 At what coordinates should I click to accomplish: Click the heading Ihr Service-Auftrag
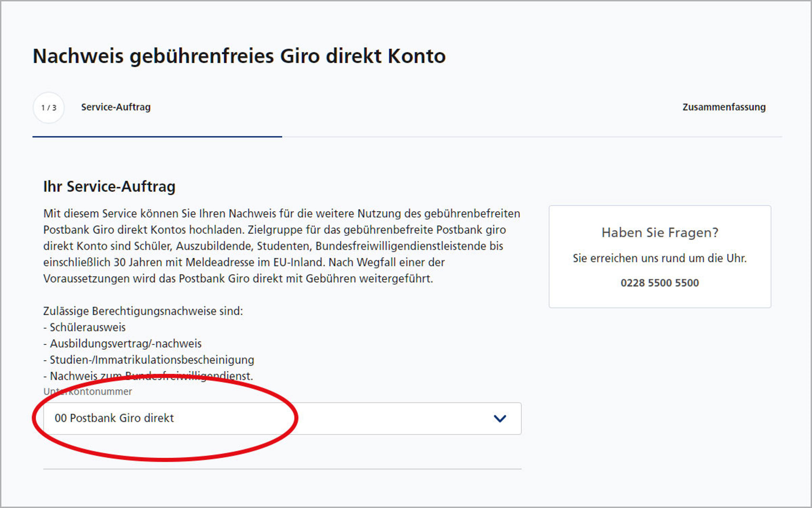[x=109, y=186]
